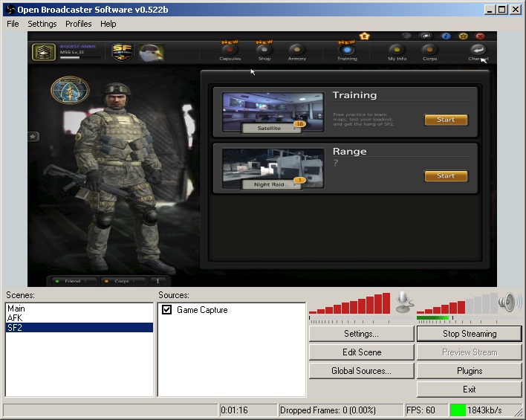Click the globe emblem badge
526x420 pixels.
[70, 90]
